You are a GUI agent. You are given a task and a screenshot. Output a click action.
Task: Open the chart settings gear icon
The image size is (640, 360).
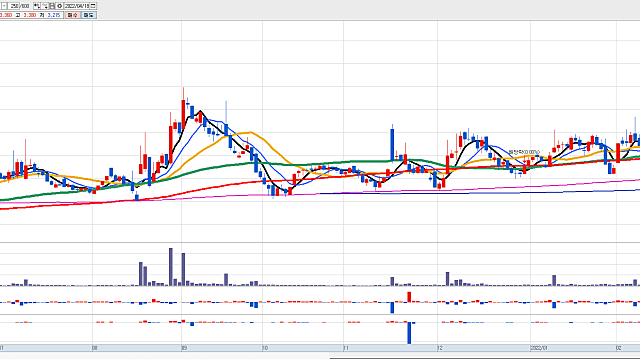(60, 6)
